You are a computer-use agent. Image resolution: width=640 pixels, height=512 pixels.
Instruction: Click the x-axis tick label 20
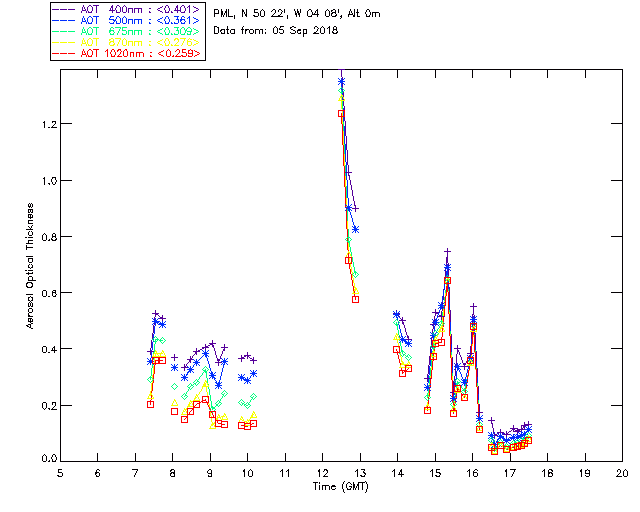[622, 473]
